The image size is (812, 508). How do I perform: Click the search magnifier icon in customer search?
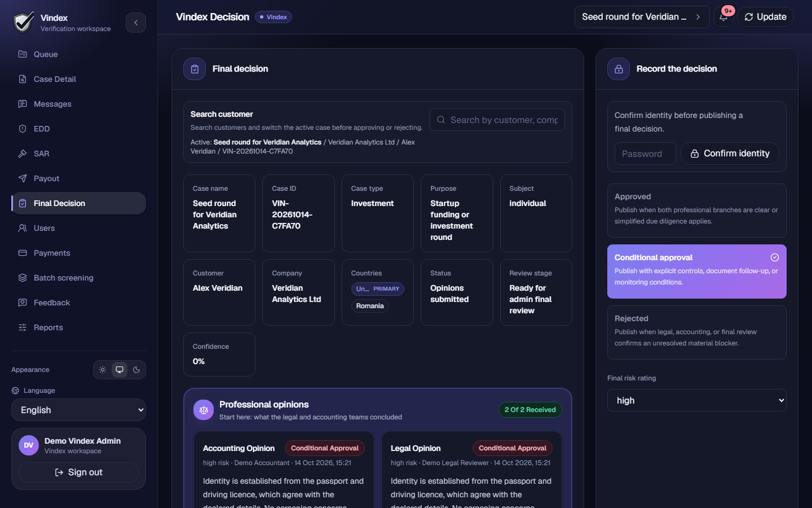(x=441, y=120)
